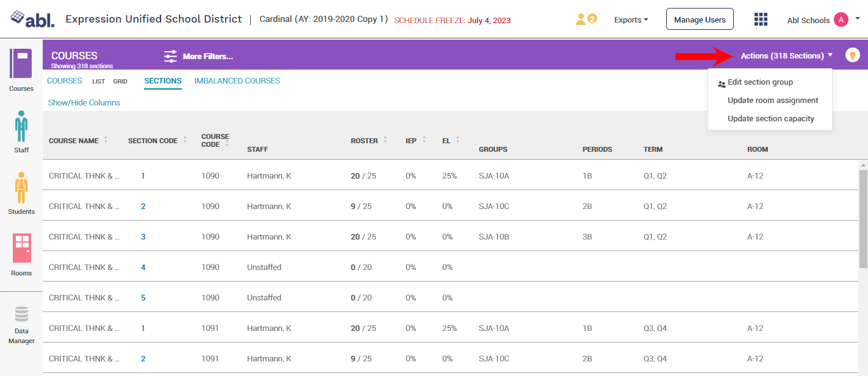Click Show/Hide Columns link
The width and height of the screenshot is (868, 376).
(84, 103)
